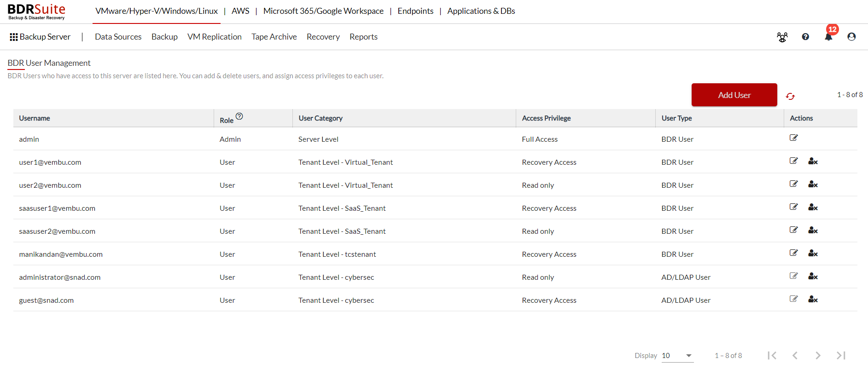Open the VM Replication menu
The image size is (868, 381).
click(215, 37)
